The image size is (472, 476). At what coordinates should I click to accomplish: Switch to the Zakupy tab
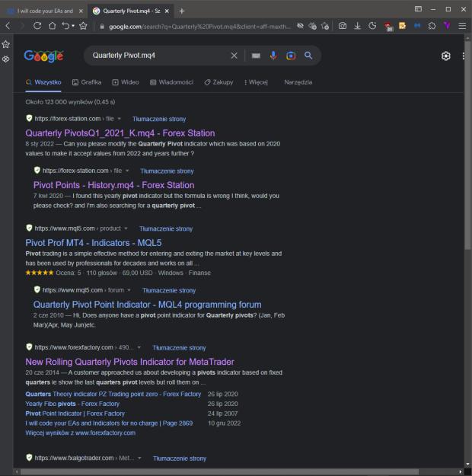click(218, 82)
